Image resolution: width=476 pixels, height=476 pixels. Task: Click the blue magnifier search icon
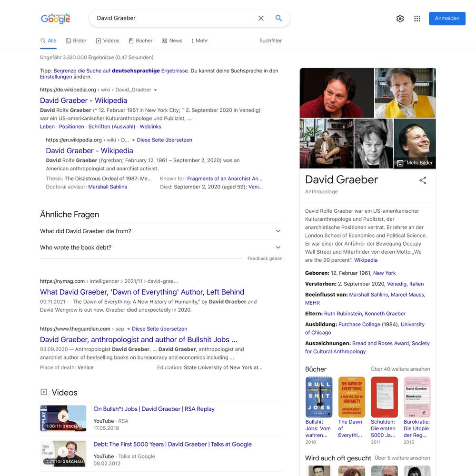click(278, 18)
